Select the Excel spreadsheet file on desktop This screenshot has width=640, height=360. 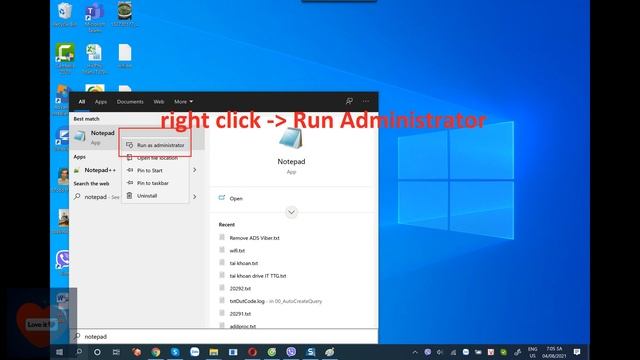(x=95, y=58)
